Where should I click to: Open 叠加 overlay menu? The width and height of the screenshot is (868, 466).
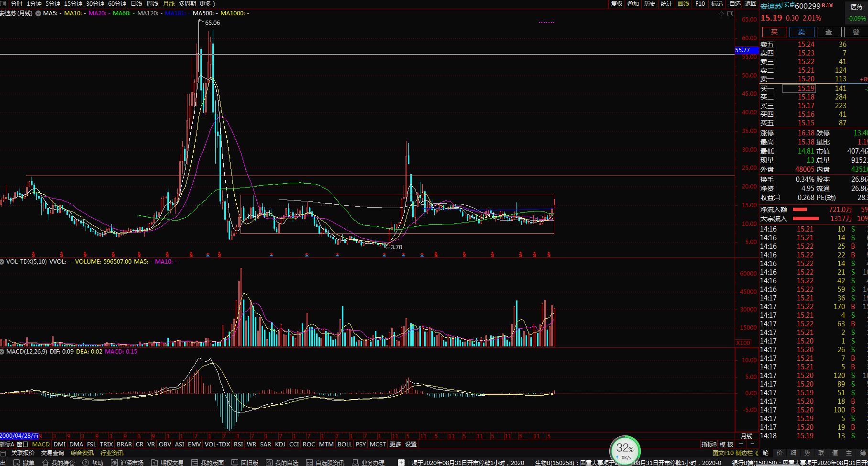click(x=633, y=3)
